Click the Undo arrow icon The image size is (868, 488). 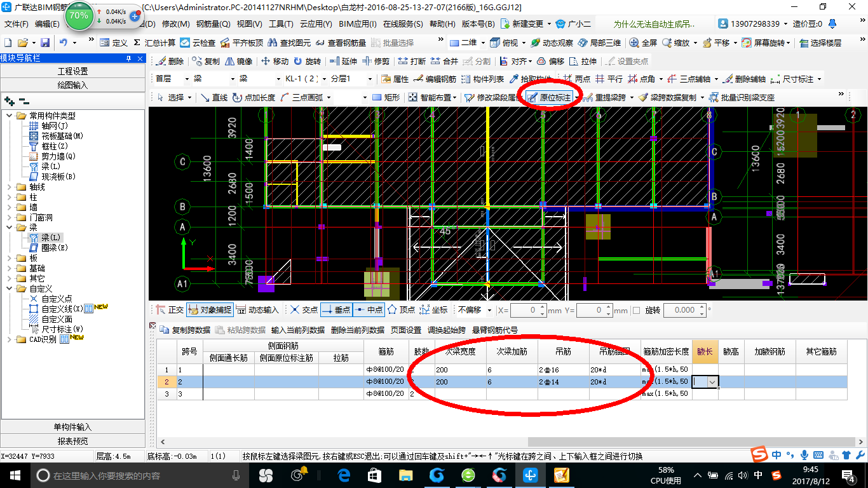64,43
